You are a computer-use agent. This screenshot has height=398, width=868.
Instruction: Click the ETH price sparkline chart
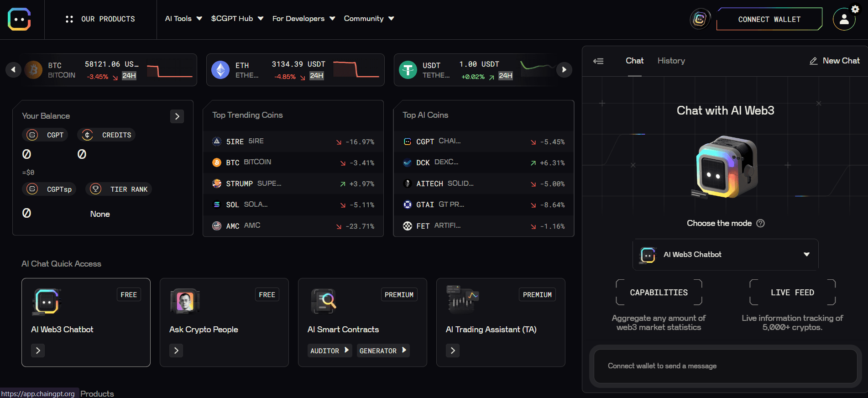pyautogui.click(x=356, y=70)
